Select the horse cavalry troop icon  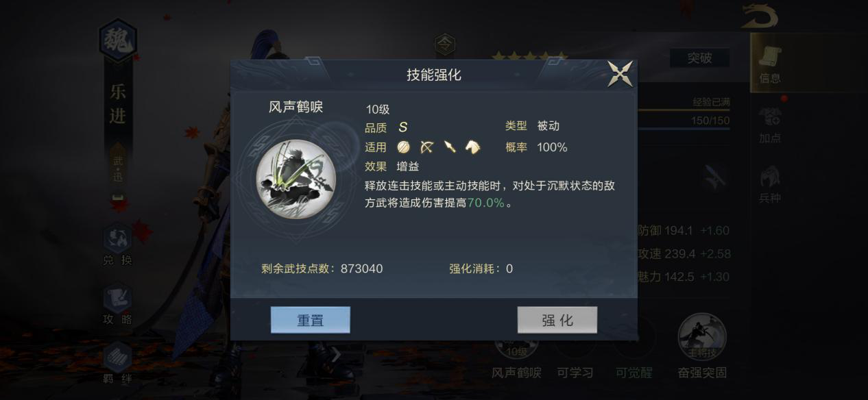point(472,147)
